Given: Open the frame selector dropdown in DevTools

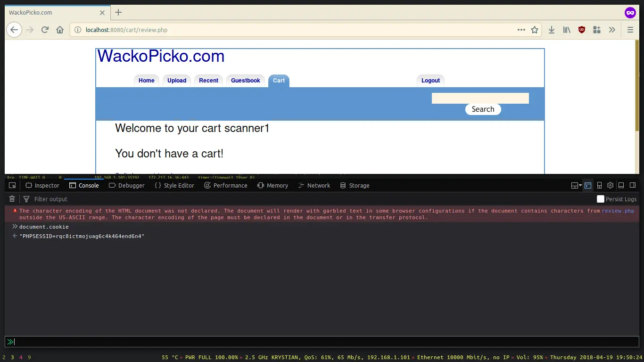Looking at the screenshot, I should [x=576, y=185].
